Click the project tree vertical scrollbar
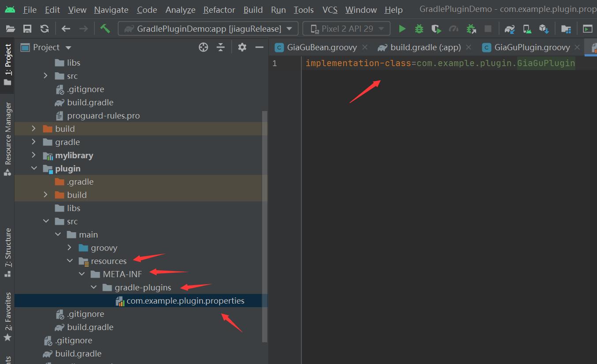 click(265, 226)
